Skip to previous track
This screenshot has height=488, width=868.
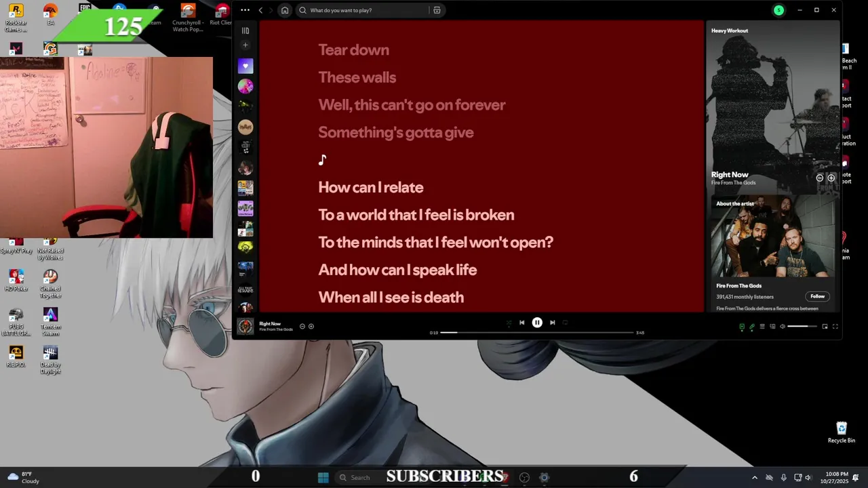521,323
